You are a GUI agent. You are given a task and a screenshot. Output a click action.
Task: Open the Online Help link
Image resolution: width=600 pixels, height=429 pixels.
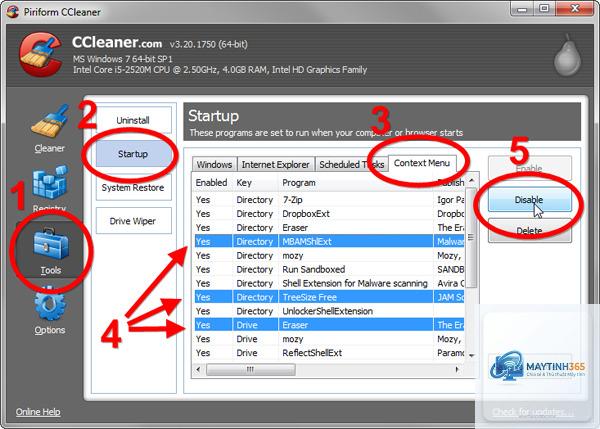tap(38, 412)
